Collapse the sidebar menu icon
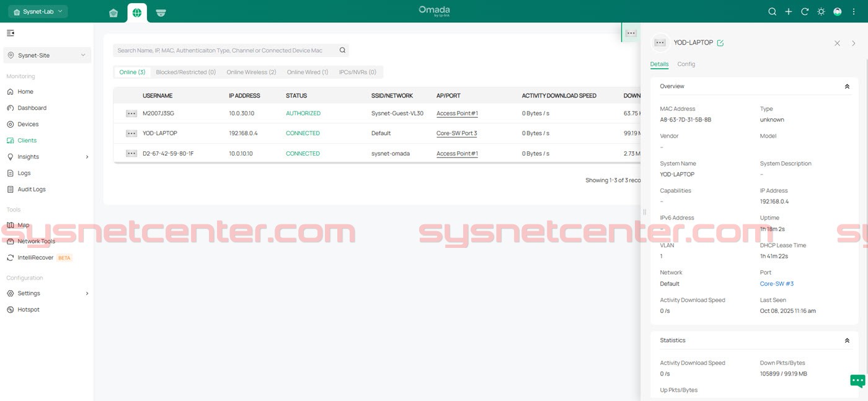This screenshot has height=401, width=868. pyautogui.click(x=11, y=33)
